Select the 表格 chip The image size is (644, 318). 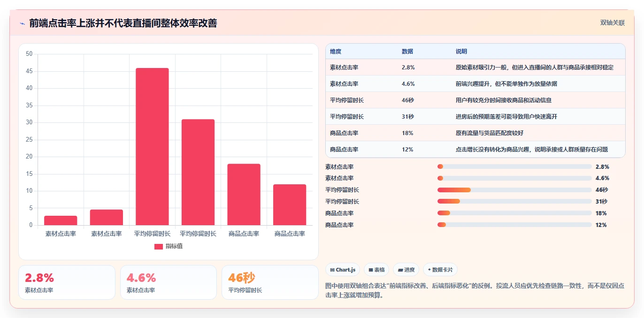pyautogui.click(x=376, y=270)
